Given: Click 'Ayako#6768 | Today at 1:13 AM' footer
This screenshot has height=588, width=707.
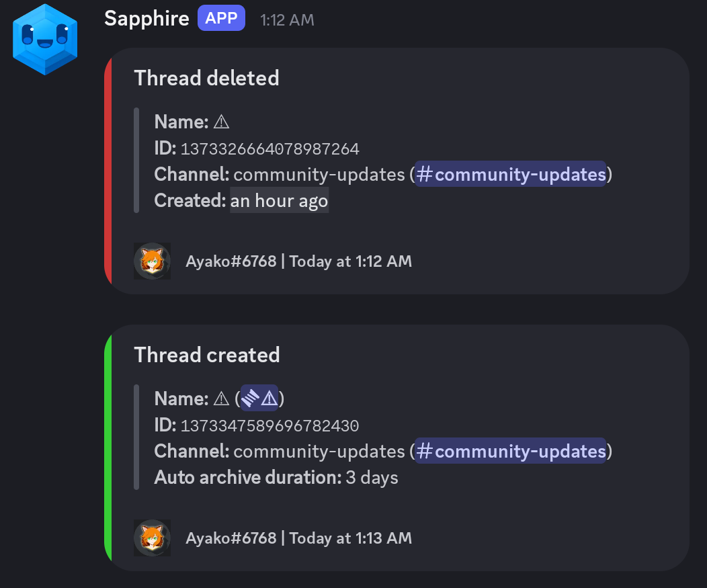Looking at the screenshot, I should (x=298, y=538).
